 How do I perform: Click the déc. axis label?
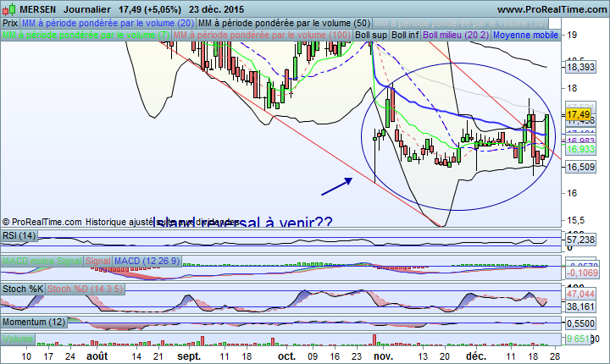(x=476, y=356)
